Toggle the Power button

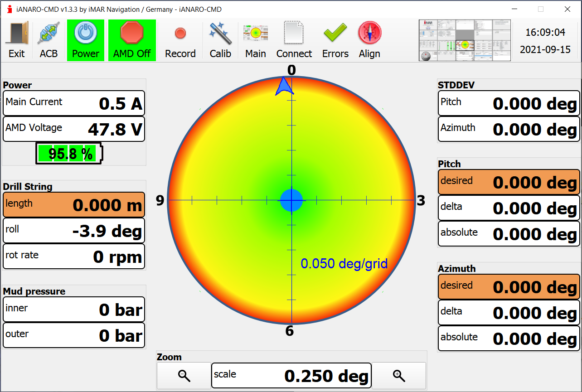(x=86, y=40)
